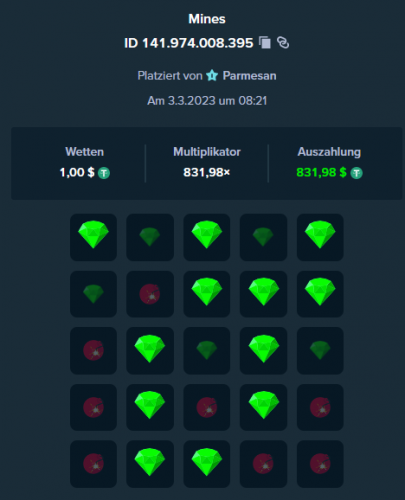Click the Auszahlung label

pos(329,152)
